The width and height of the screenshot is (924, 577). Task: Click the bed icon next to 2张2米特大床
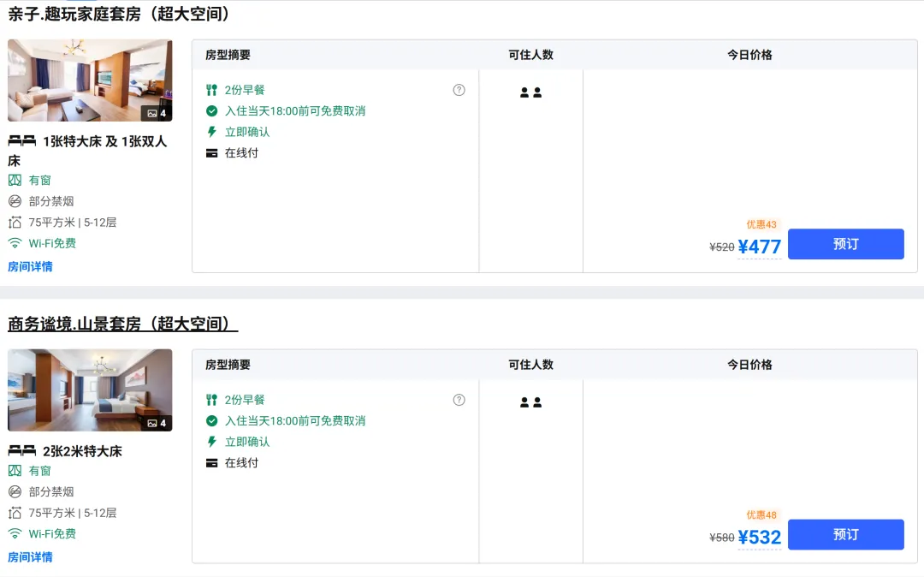pyautogui.click(x=21, y=451)
